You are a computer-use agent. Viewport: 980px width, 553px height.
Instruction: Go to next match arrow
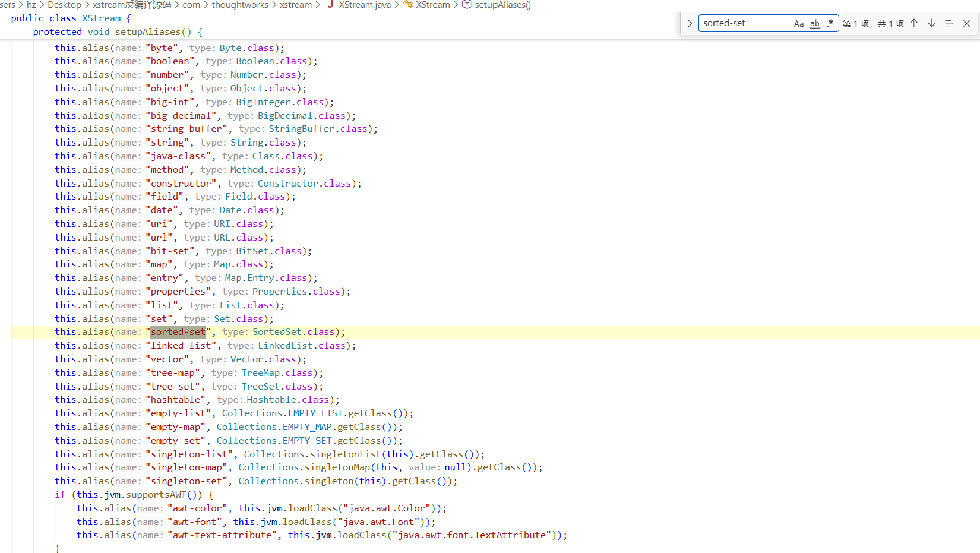click(932, 23)
